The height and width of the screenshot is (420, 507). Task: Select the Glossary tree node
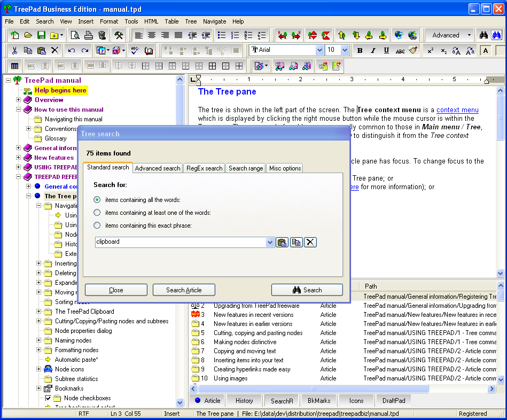pos(56,138)
